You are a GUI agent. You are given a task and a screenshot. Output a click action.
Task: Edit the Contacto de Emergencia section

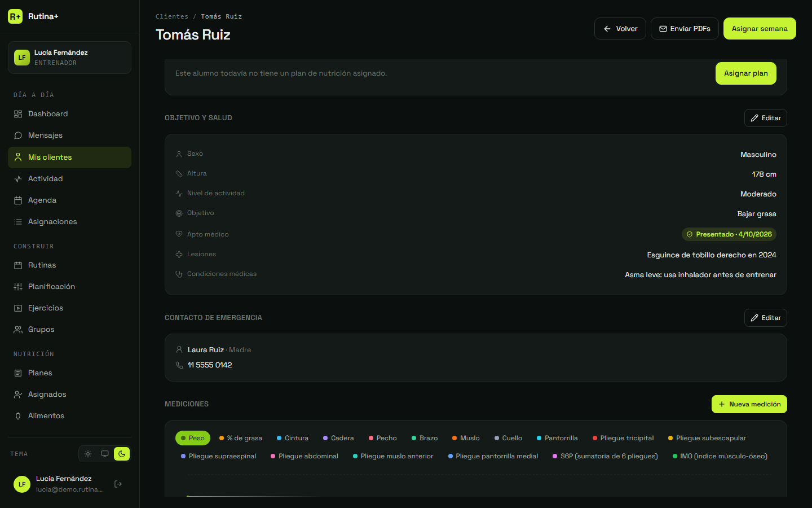point(766,318)
